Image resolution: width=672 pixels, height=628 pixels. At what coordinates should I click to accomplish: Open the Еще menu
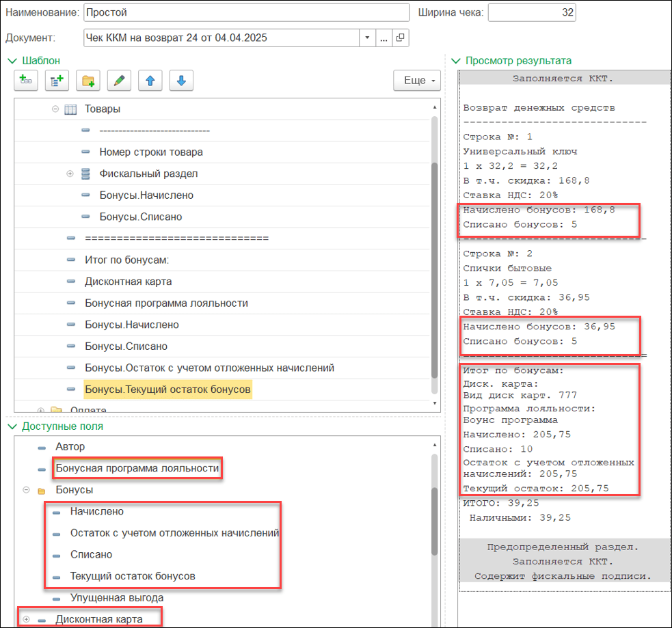pos(416,81)
